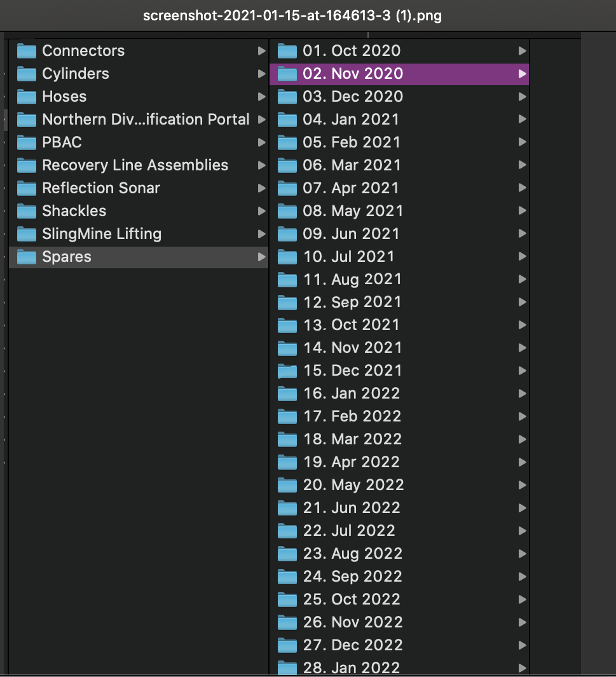Click the 05. Feb 2021 folder icon
The width and height of the screenshot is (616, 677).
(287, 142)
